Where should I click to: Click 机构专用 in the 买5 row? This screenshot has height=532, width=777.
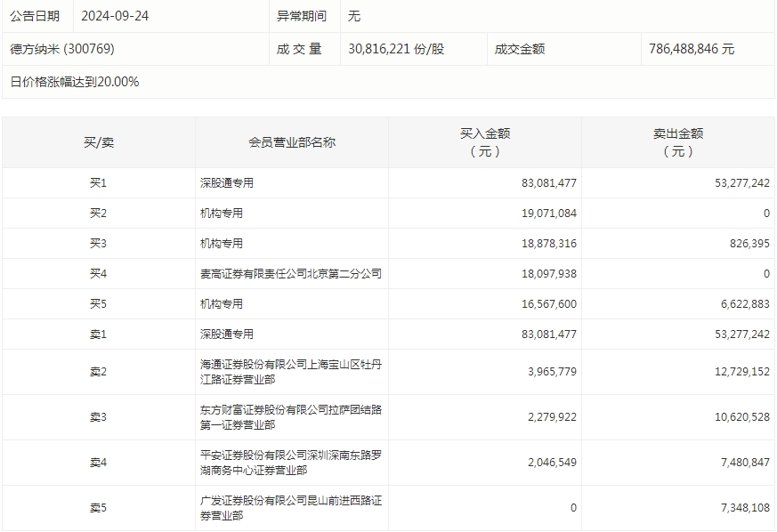222,303
